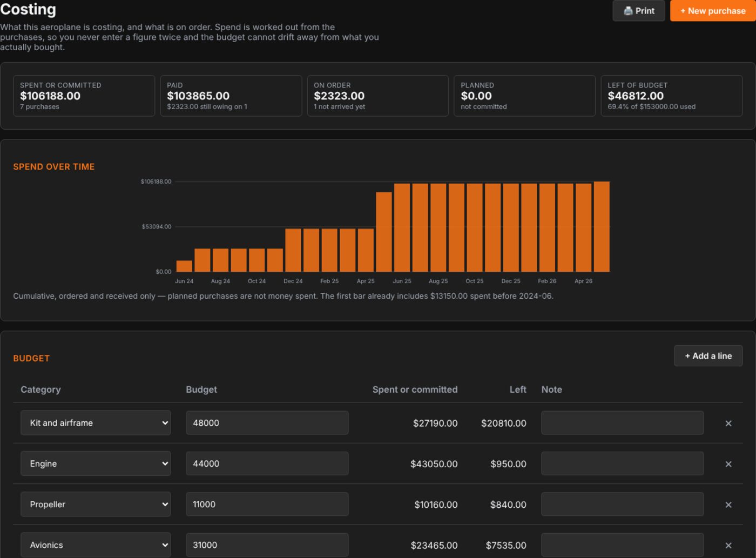Remove the Avionics budget line
Screen dimensions: 756x558
point(728,546)
